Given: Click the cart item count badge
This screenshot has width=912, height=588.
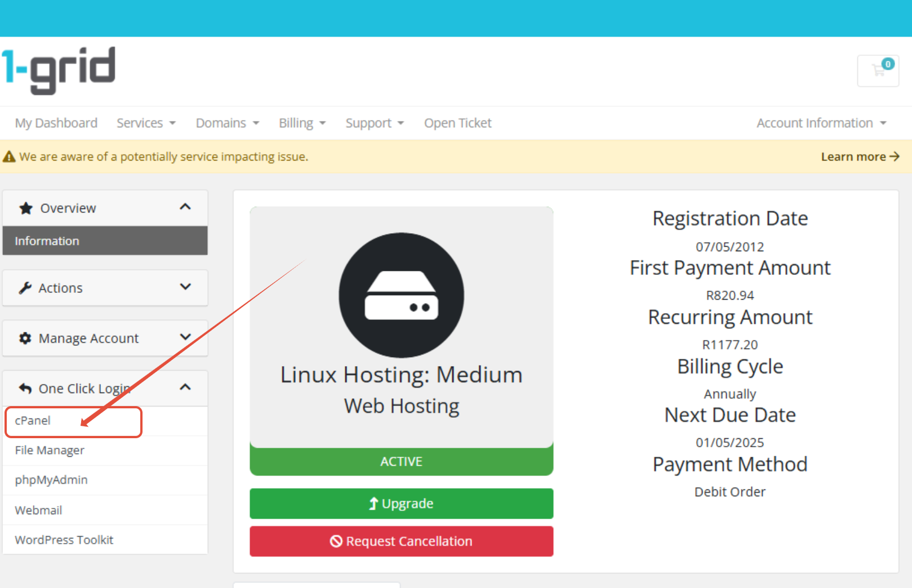Looking at the screenshot, I should click(888, 64).
